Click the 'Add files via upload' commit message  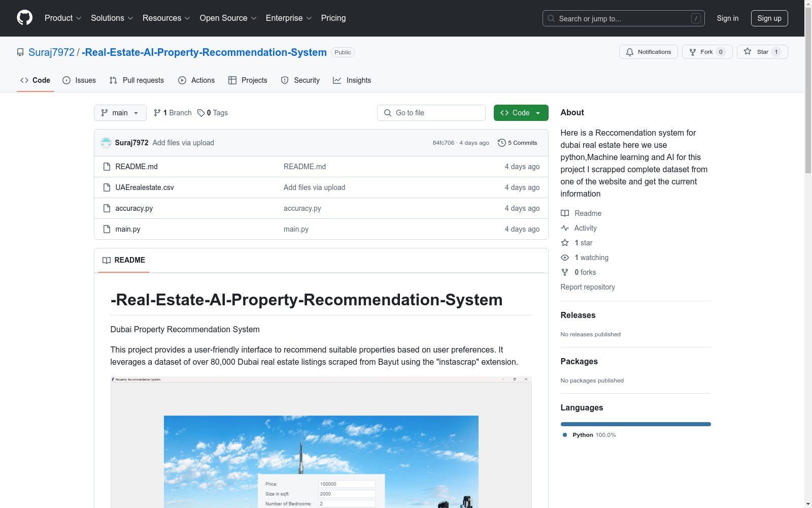[x=183, y=143]
